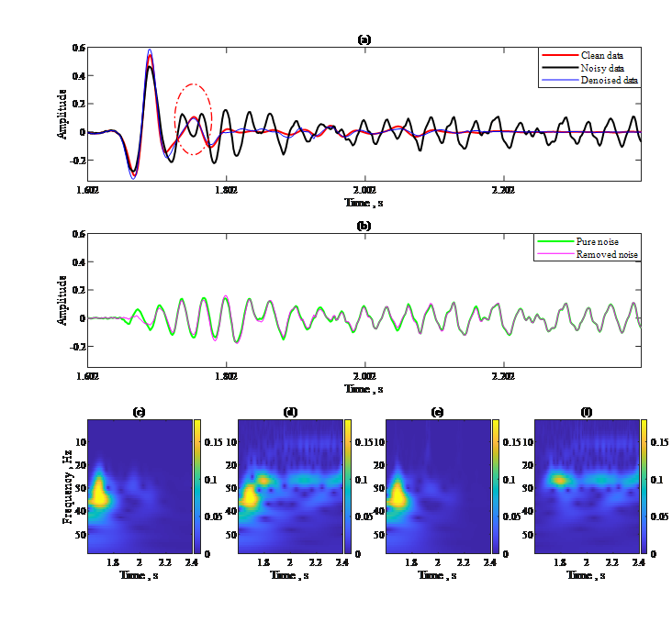Click the Frequency, Hz axis label
The height and width of the screenshot is (622, 672).
[67, 486]
